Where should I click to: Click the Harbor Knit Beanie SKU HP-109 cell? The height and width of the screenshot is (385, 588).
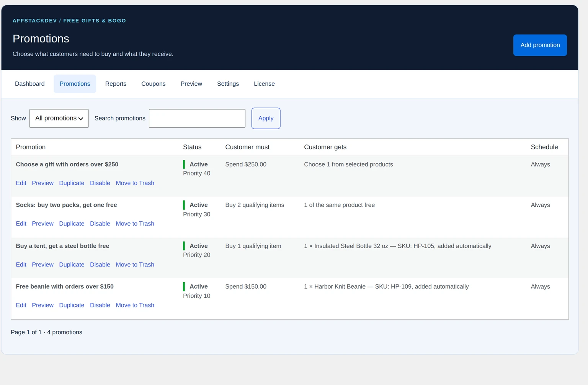pyautogui.click(x=386, y=286)
